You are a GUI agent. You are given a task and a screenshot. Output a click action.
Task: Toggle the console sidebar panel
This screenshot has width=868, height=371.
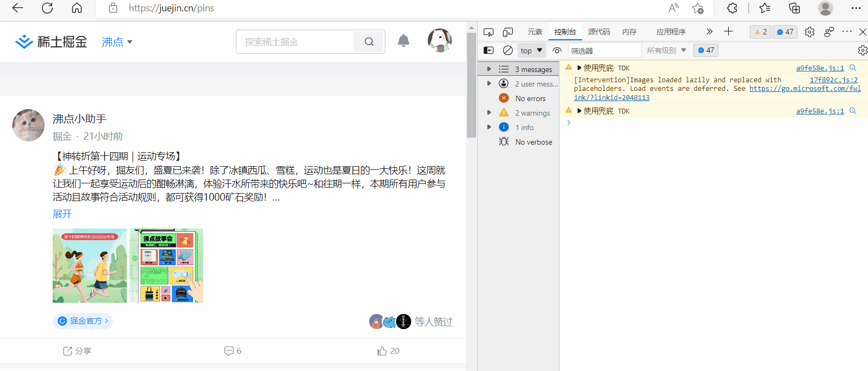[489, 50]
